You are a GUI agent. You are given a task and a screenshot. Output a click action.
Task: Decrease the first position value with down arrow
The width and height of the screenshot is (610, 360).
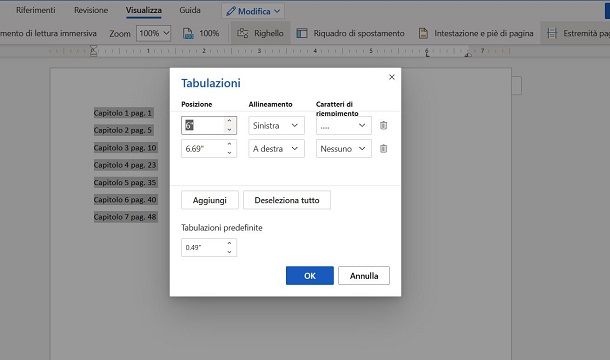coord(230,130)
